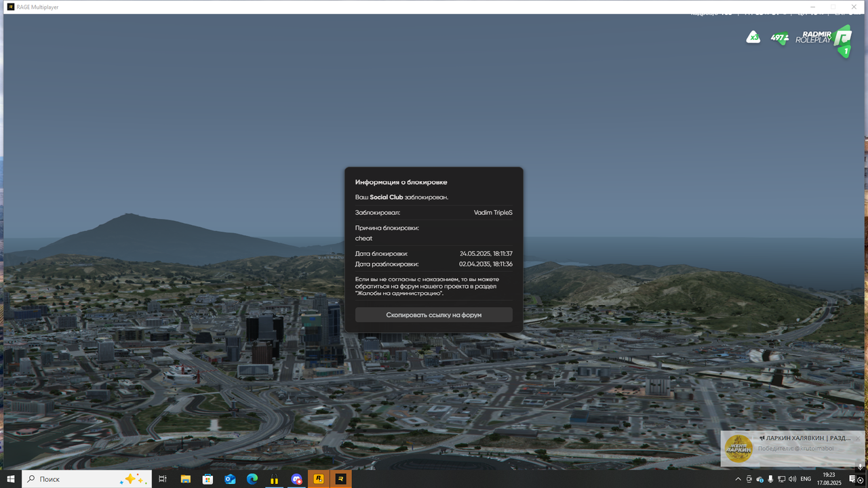Click the 'Vadim TripleS' admin name
The width and height of the screenshot is (868, 488).
pyautogui.click(x=493, y=212)
